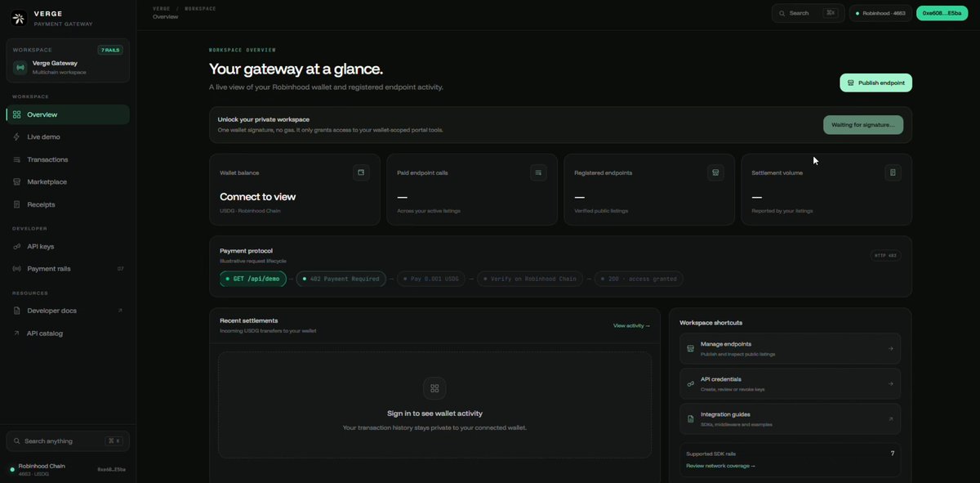Click the Overview grid icon in the sidebar

click(17, 114)
